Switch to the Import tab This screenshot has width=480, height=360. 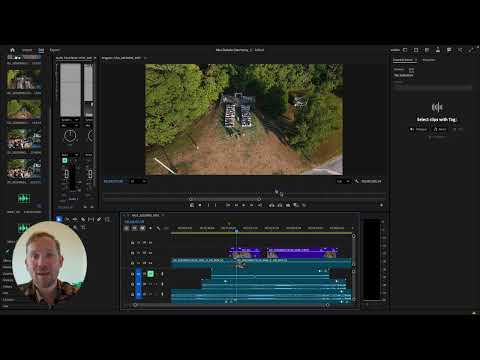(x=27, y=50)
